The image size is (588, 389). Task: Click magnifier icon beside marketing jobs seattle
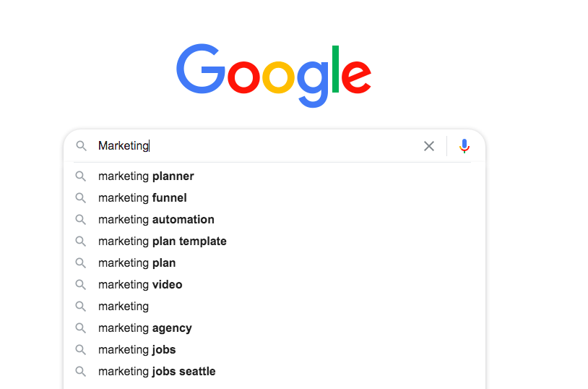pyautogui.click(x=81, y=372)
